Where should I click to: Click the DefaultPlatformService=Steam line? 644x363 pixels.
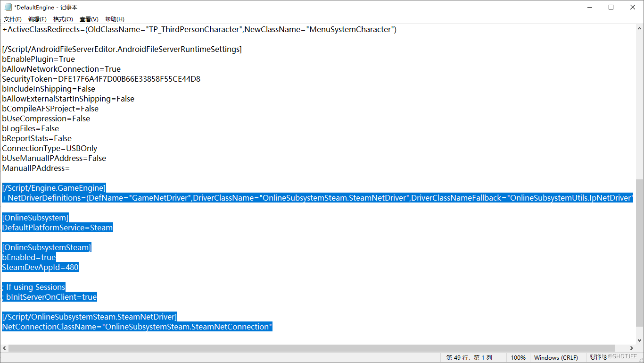coord(58,228)
